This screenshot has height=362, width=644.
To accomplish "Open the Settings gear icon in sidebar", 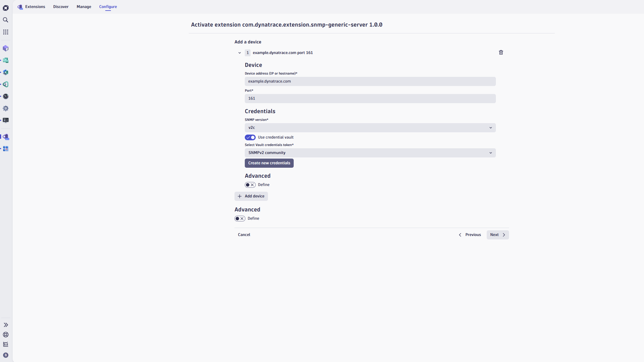I will [6, 108].
